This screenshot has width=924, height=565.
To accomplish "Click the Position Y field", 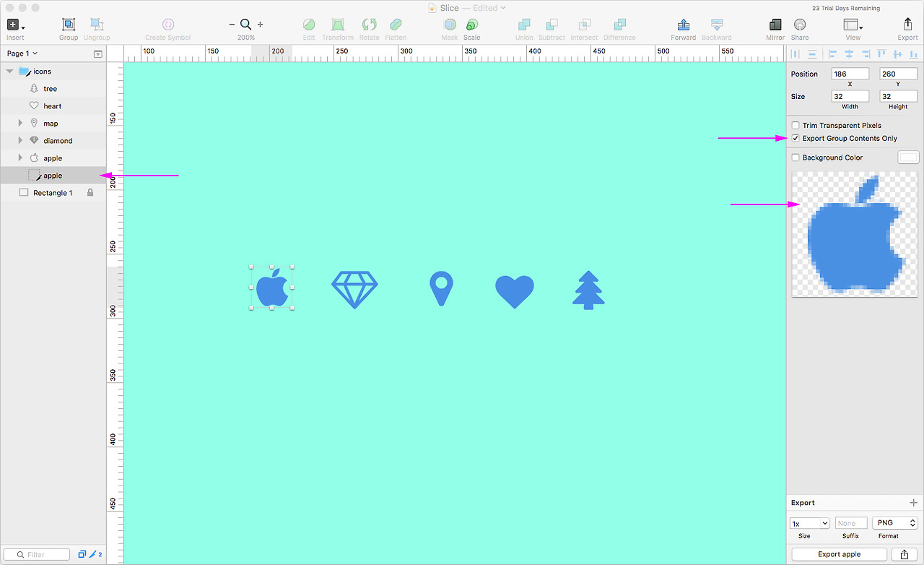I will 898,74.
